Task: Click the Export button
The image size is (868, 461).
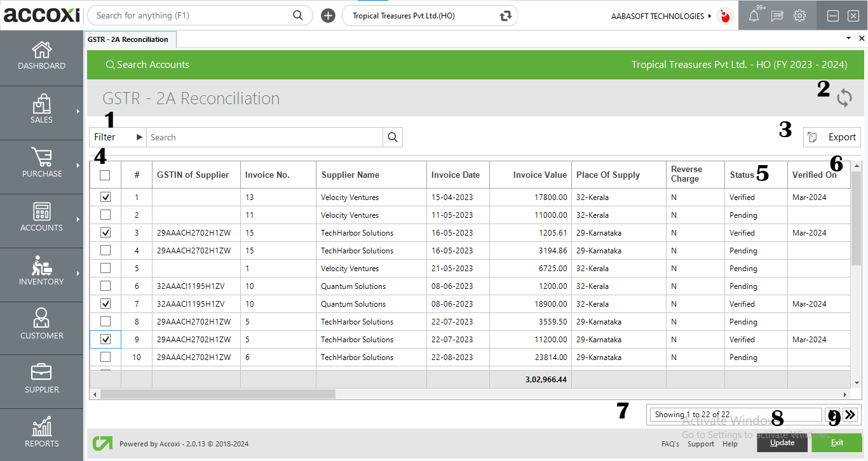Action: (x=832, y=137)
